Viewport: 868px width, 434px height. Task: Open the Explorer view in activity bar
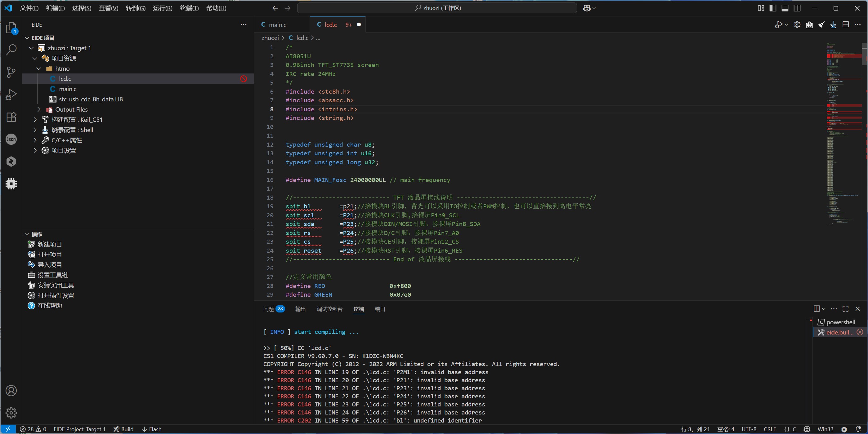click(11, 28)
